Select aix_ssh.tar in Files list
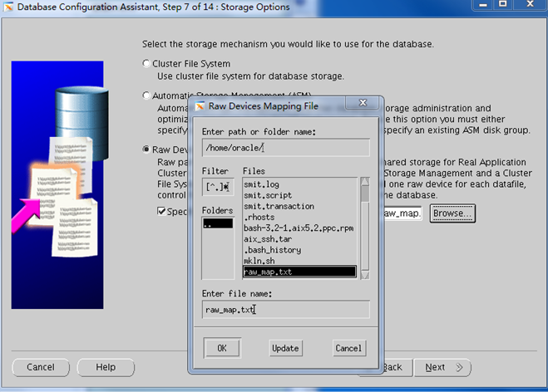This screenshot has width=548, height=392. [299, 239]
